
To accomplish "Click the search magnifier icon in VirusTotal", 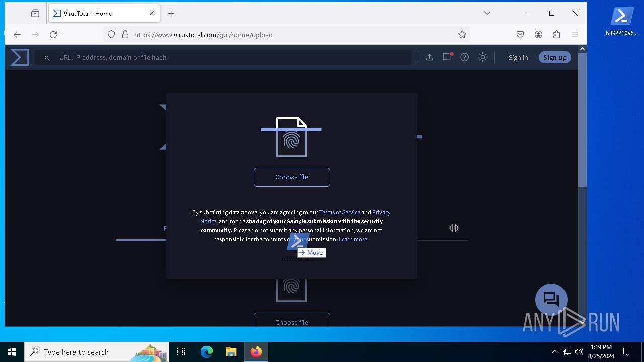I will coord(47,58).
